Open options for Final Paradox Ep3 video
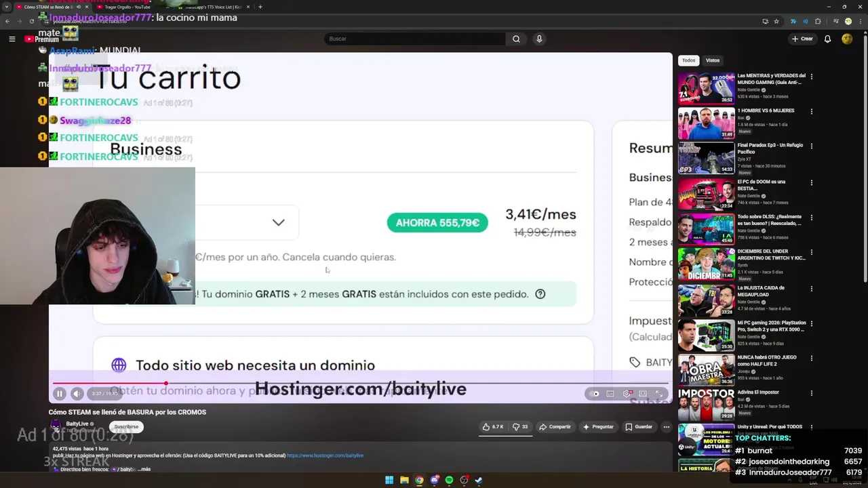The image size is (868, 488). pyautogui.click(x=812, y=146)
